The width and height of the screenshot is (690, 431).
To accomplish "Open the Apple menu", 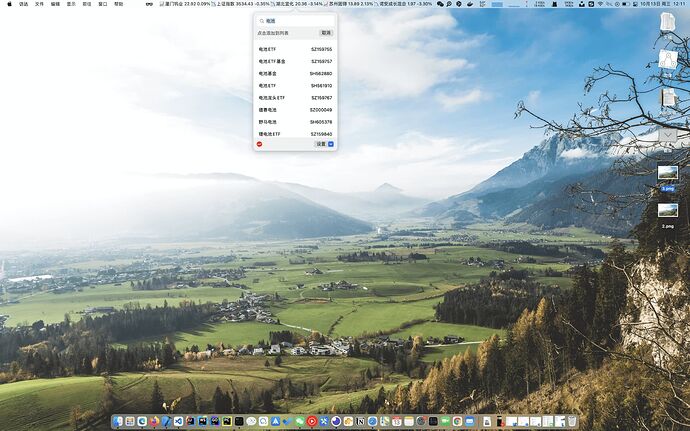I will [7, 4].
